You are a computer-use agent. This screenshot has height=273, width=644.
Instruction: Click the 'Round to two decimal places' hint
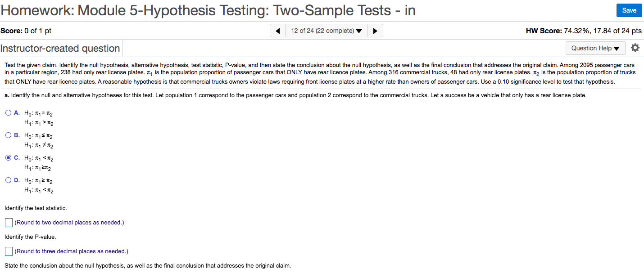tap(69, 223)
